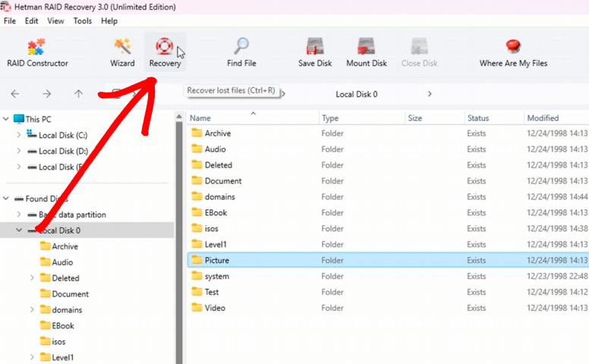
Task: Click the tree scrollbar up arrow
Action: [x=179, y=117]
